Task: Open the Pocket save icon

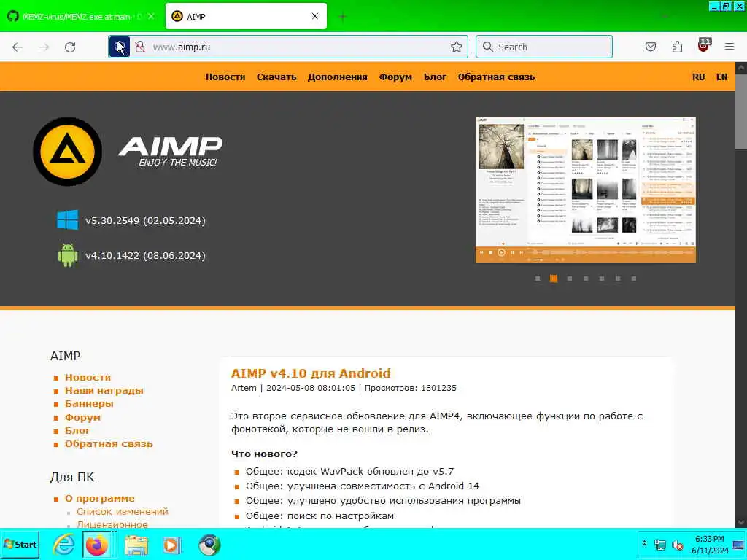Action: point(651,47)
